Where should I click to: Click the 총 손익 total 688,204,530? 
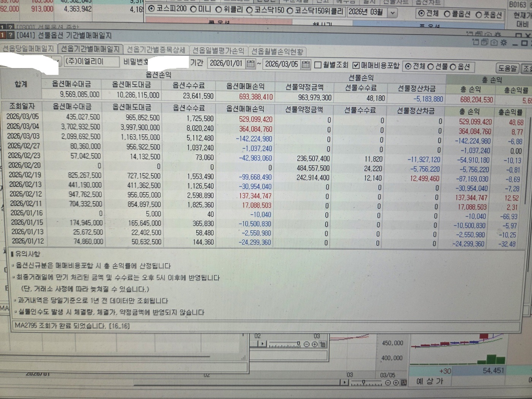click(477, 100)
